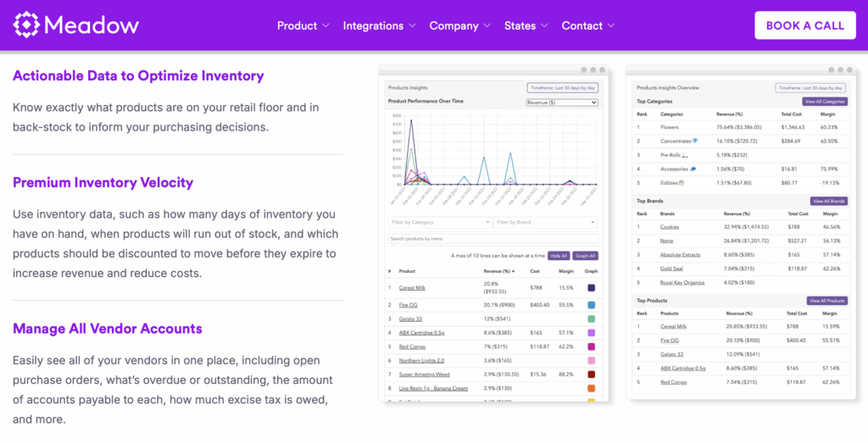
Task: Open the Integrations navigation menu
Action: coord(379,25)
